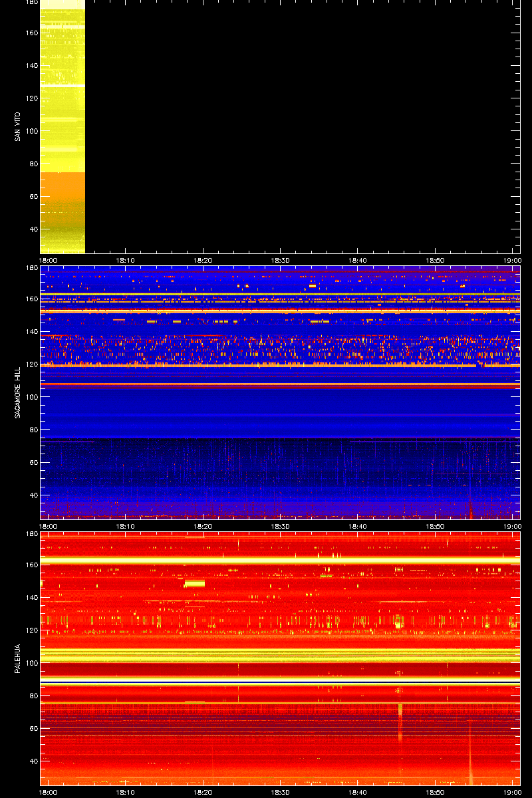Viewport: 532px width, 798px height.
Task: Click the 18:30 time label under Palehua panel
Action: click(x=280, y=793)
